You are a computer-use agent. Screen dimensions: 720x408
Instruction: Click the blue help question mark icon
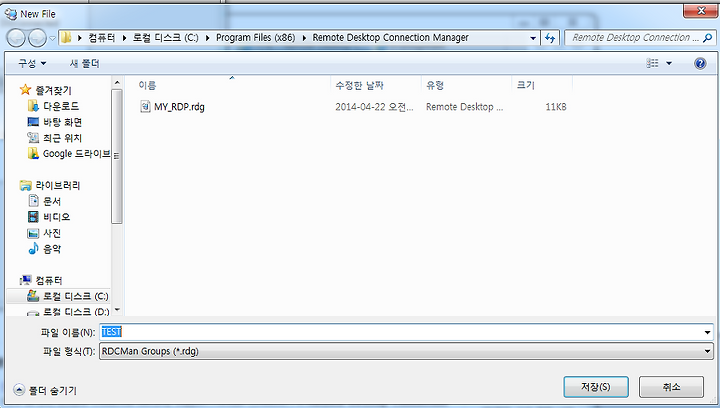point(700,63)
